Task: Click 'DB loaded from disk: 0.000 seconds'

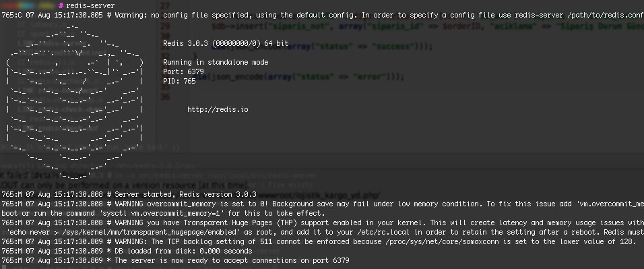Action: (183, 251)
